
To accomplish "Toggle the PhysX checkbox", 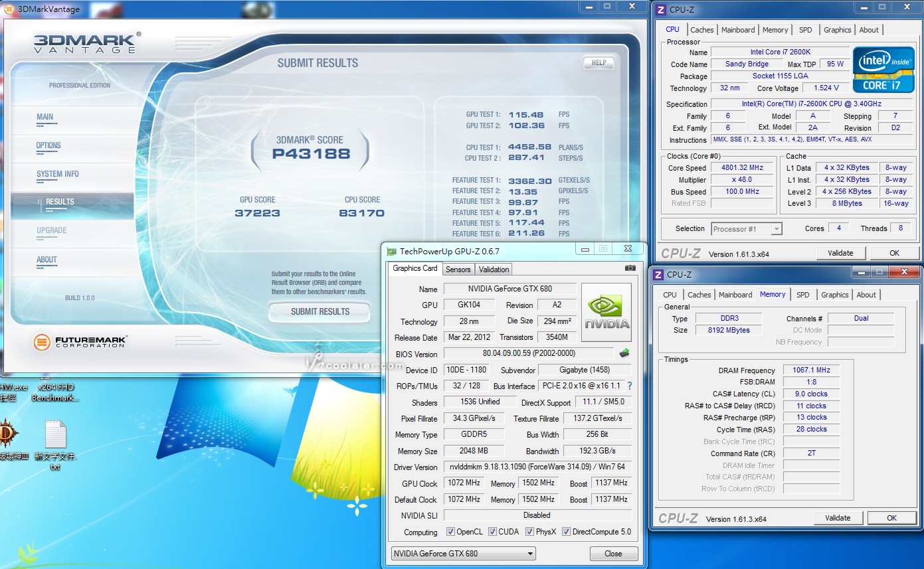I will [529, 532].
